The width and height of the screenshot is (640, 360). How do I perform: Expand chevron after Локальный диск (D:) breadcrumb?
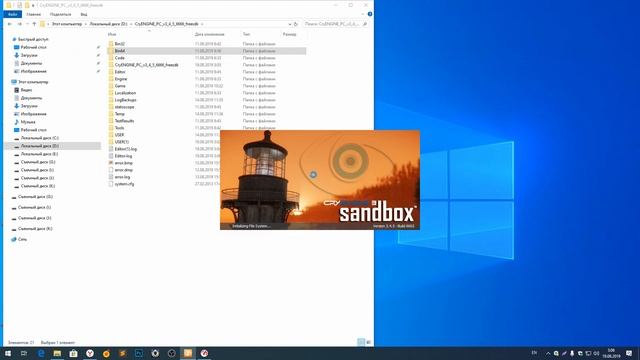[x=131, y=24]
